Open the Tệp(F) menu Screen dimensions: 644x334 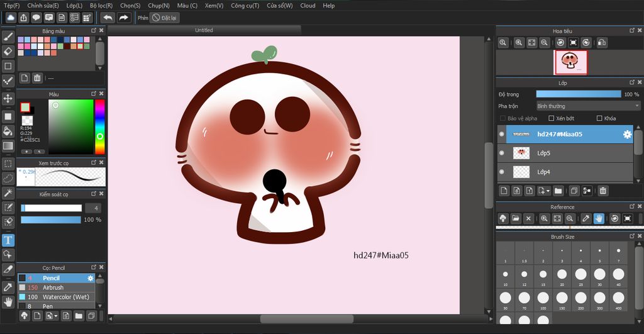(x=11, y=5)
